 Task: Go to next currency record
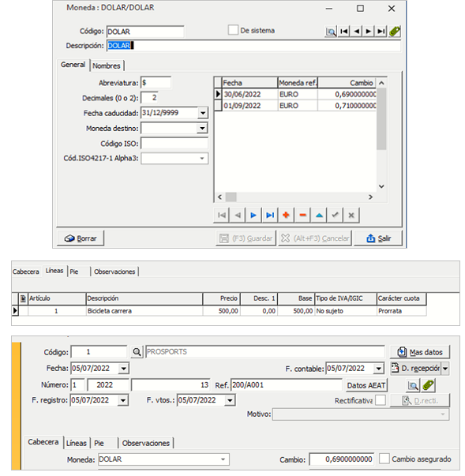[x=368, y=32]
